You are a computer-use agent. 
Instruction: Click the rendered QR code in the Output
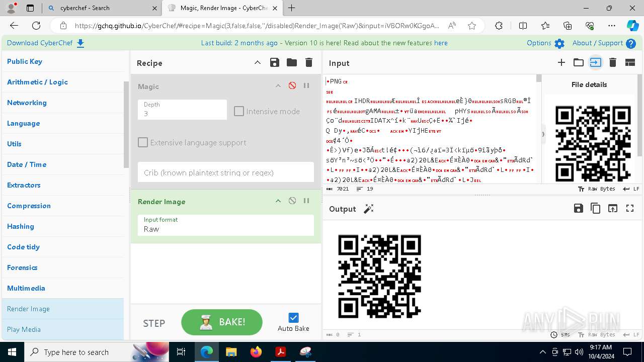pyautogui.click(x=379, y=277)
